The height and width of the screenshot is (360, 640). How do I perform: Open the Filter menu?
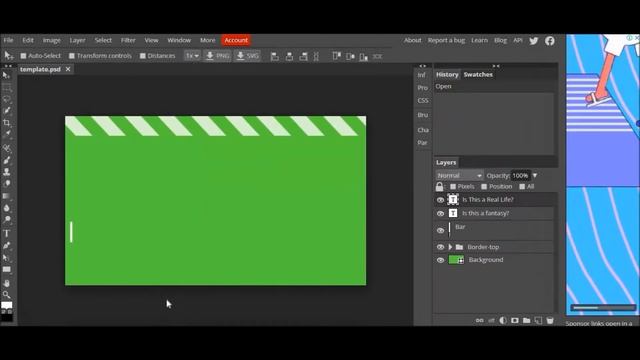point(128,40)
